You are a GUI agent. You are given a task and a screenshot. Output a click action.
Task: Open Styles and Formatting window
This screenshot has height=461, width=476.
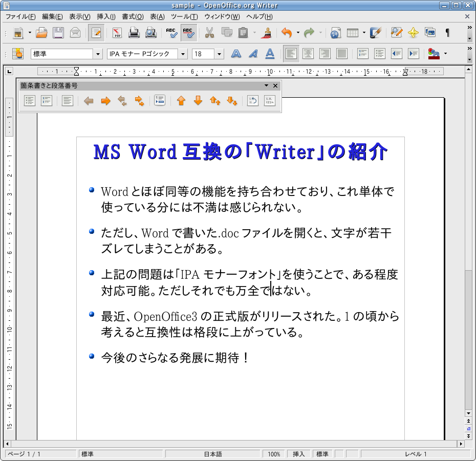tap(18, 54)
